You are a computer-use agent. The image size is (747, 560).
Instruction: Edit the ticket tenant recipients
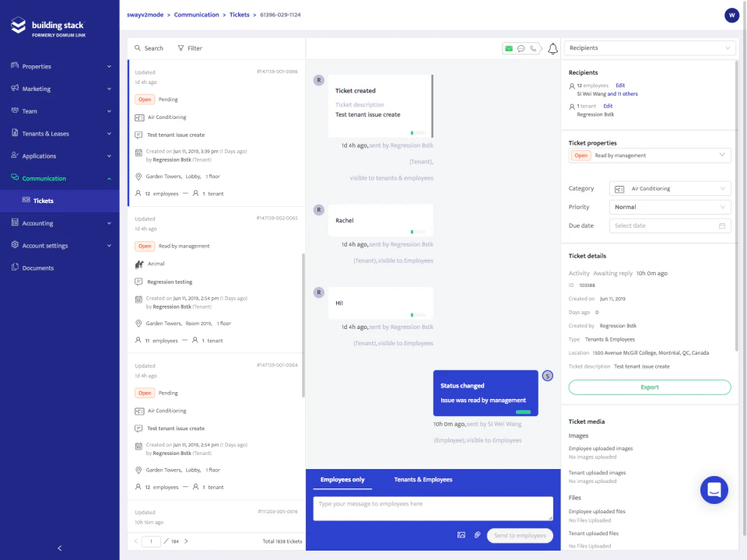click(x=608, y=106)
